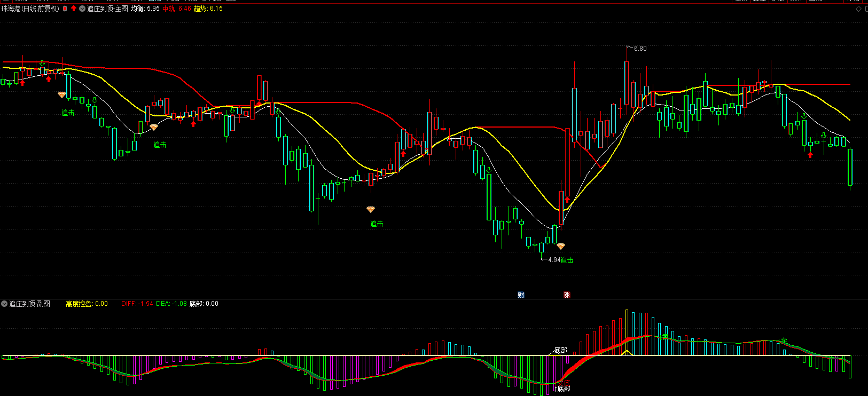Click the orange diamond marker above 4.94追击
Screen dimensions: 868x396
pos(560,246)
